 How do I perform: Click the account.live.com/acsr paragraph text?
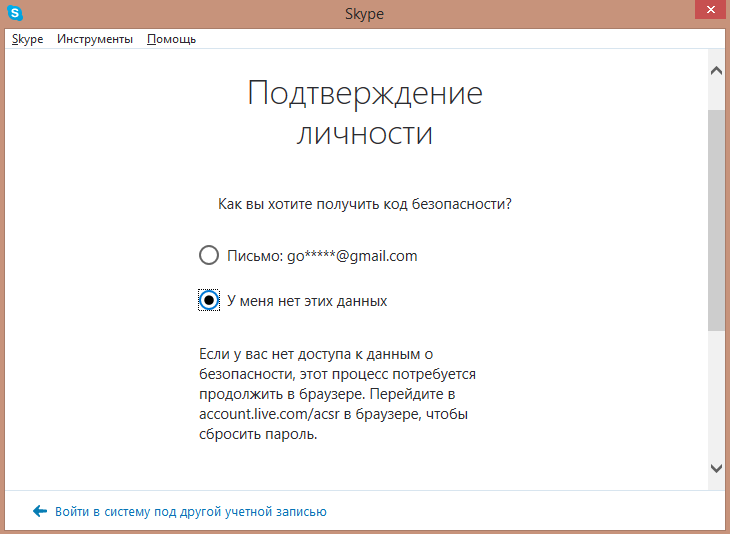coord(336,394)
